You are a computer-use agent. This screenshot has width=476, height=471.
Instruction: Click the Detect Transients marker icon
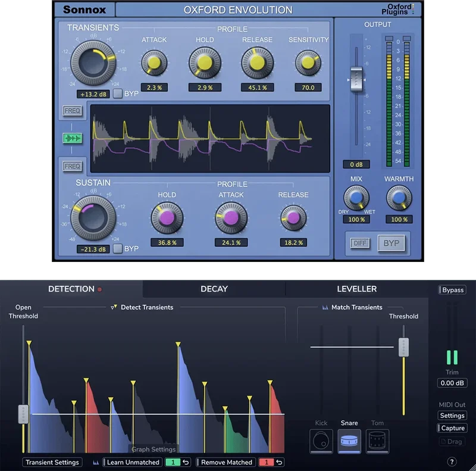[x=114, y=307]
